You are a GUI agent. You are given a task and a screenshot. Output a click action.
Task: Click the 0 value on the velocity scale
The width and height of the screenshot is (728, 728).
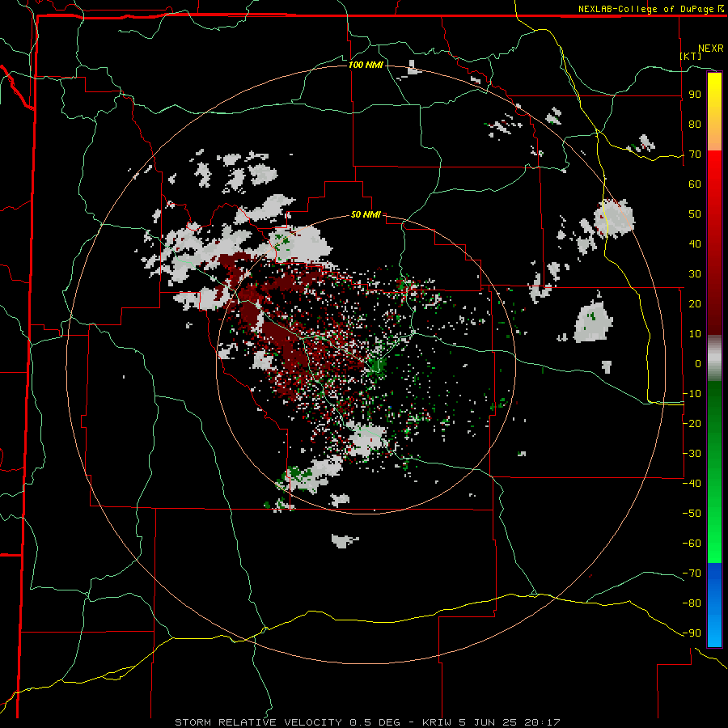[x=698, y=363]
